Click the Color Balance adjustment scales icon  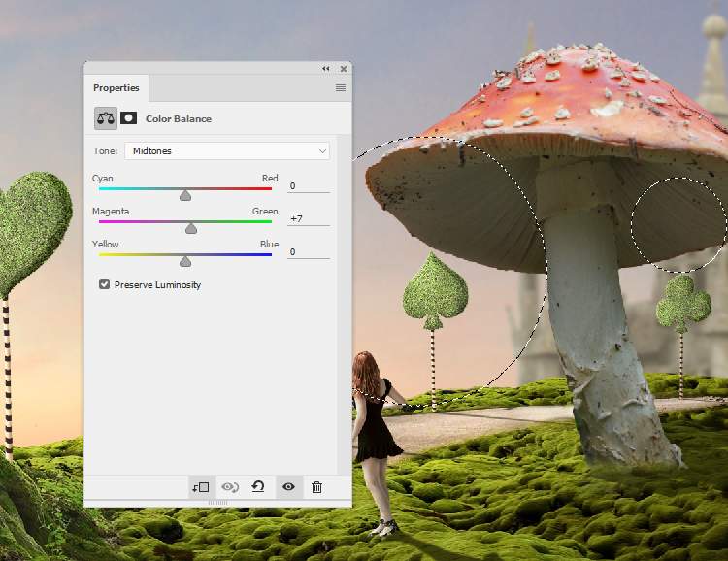[105, 118]
